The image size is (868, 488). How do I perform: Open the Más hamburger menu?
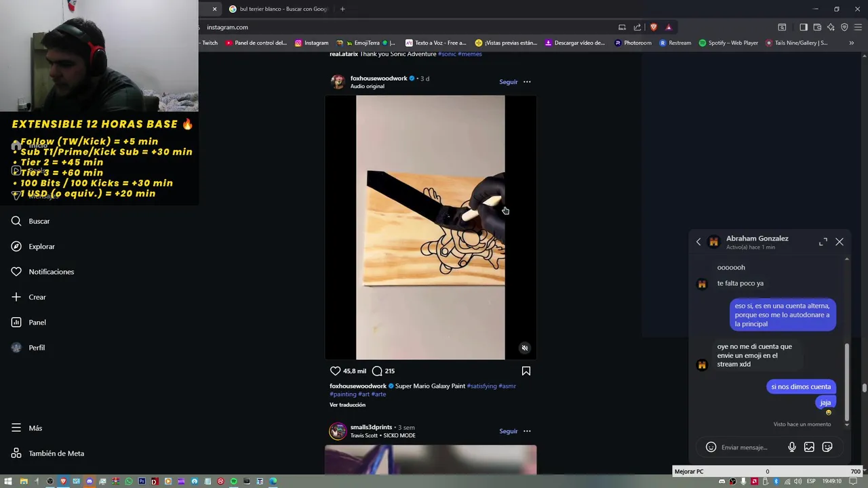[26, 428]
